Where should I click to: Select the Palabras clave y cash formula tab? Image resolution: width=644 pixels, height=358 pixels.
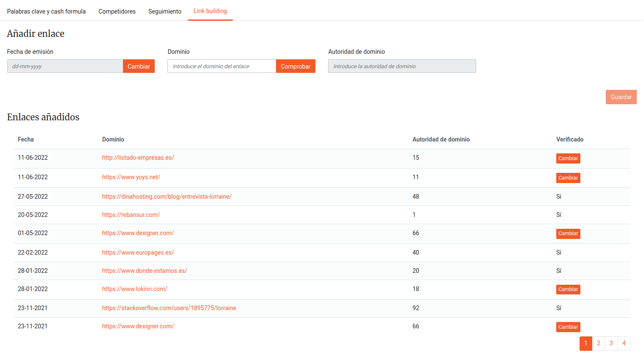(x=46, y=11)
